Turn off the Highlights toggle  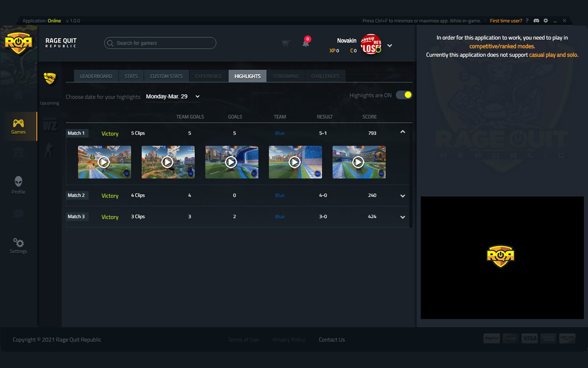pyautogui.click(x=404, y=94)
